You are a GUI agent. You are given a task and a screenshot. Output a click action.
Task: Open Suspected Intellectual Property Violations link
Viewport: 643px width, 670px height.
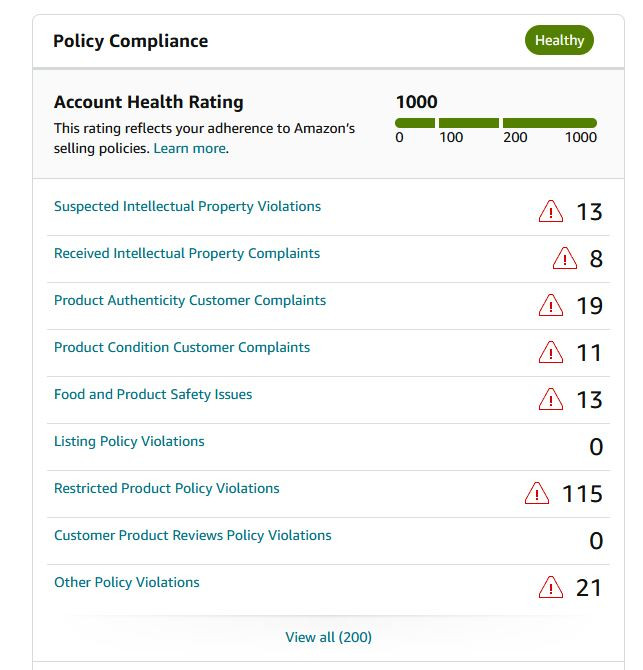[187, 206]
